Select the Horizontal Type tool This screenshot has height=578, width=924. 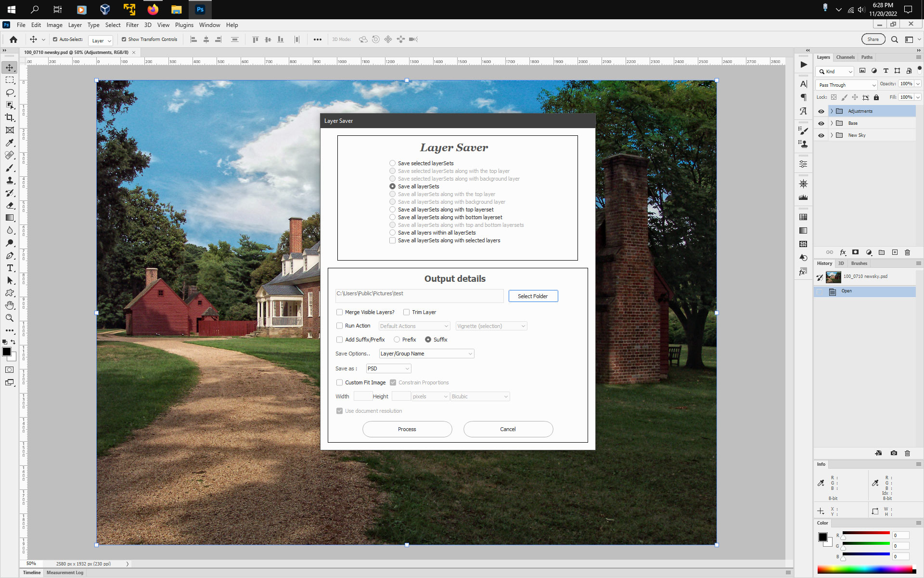click(x=10, y=268)
